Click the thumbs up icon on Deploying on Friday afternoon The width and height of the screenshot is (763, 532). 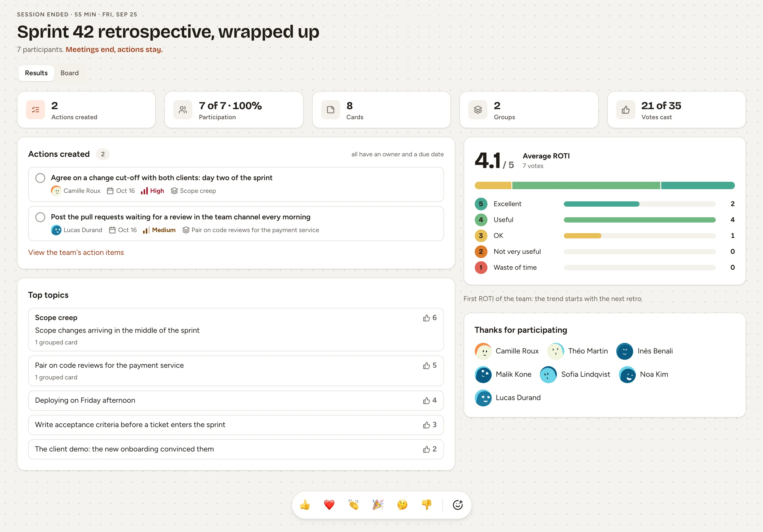[x=426, y=401]
